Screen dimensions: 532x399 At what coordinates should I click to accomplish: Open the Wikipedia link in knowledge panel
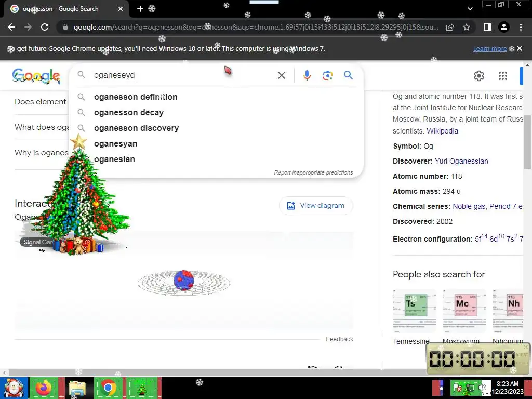(x=442, y=131)
